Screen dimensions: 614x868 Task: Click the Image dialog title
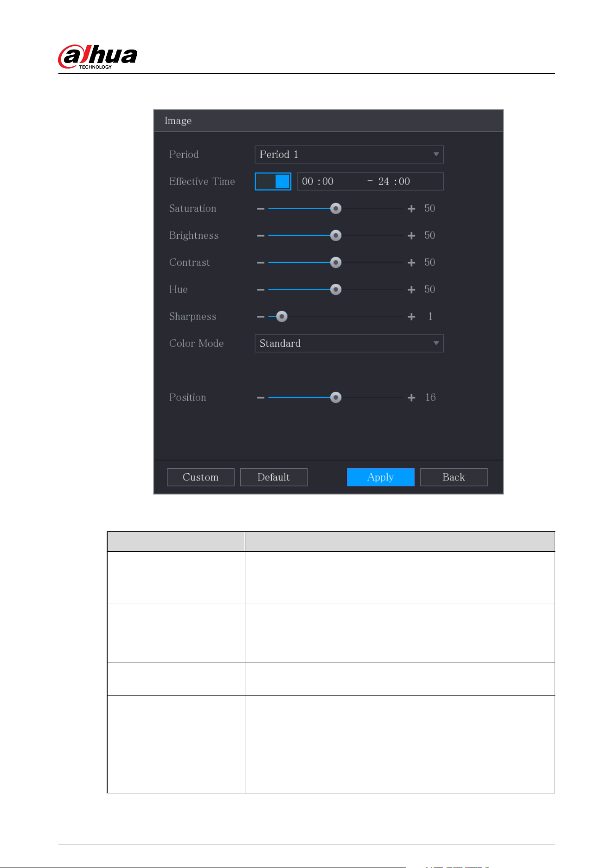178,121
